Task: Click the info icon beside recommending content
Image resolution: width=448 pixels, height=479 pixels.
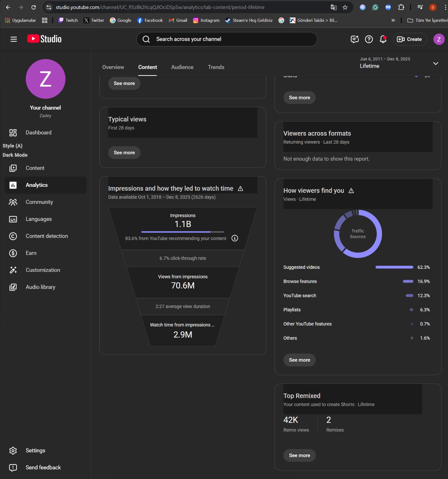Action: 235,238
